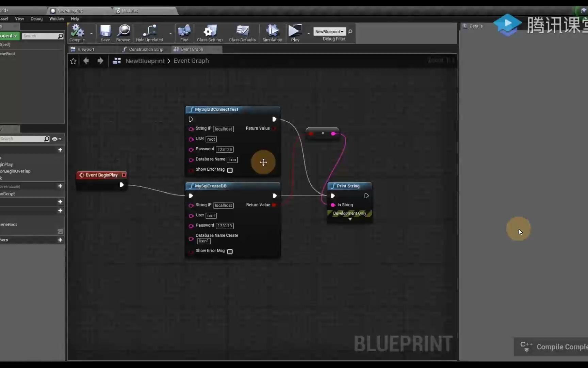
Task: Expand Development Only on the Print String node
Action: pos(350,219)
